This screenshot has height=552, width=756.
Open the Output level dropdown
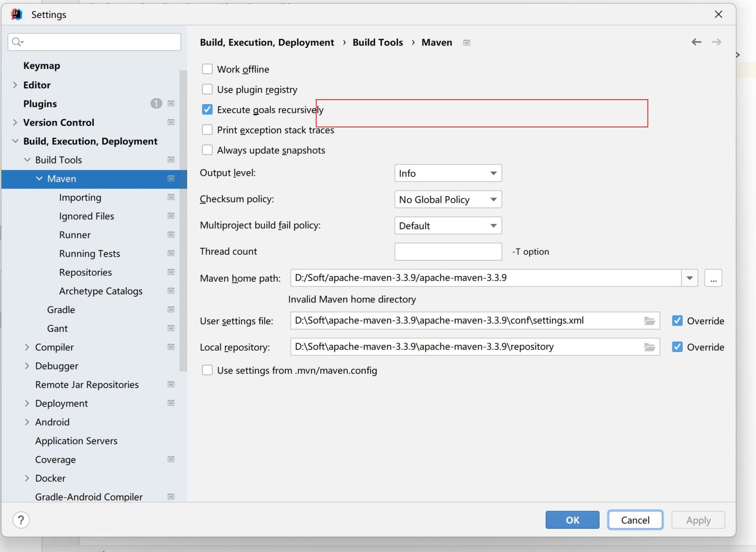(447, 173)
